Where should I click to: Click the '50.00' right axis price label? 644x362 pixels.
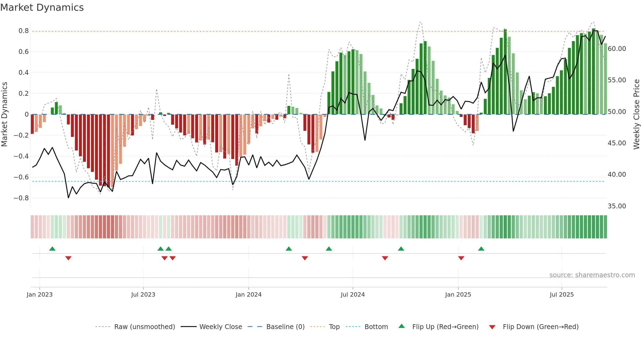pyautogui.click(x=617, y=112)
